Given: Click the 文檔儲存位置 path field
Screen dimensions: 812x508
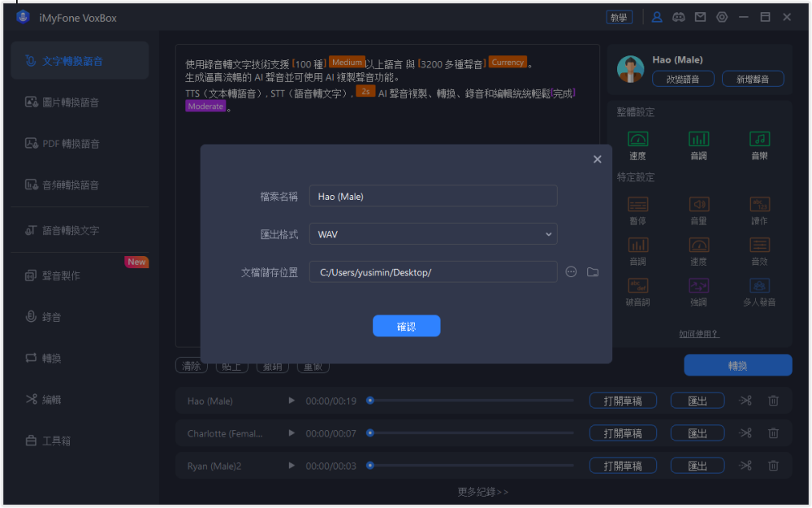Looking at the screenshot, I should [x=433, y=272].
